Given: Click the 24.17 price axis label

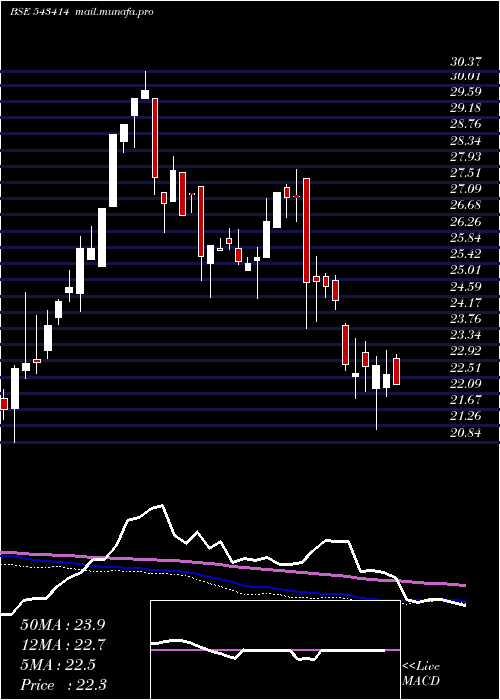Looking at the screenshot, I should coord(465,302).
